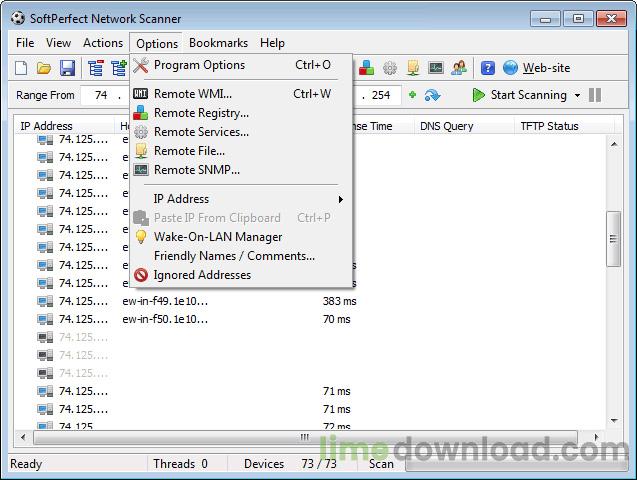This screenshot has width=637, height=480.
Task: Click the vertical scrollbar up arrow
Action: (x=614, y=144)
